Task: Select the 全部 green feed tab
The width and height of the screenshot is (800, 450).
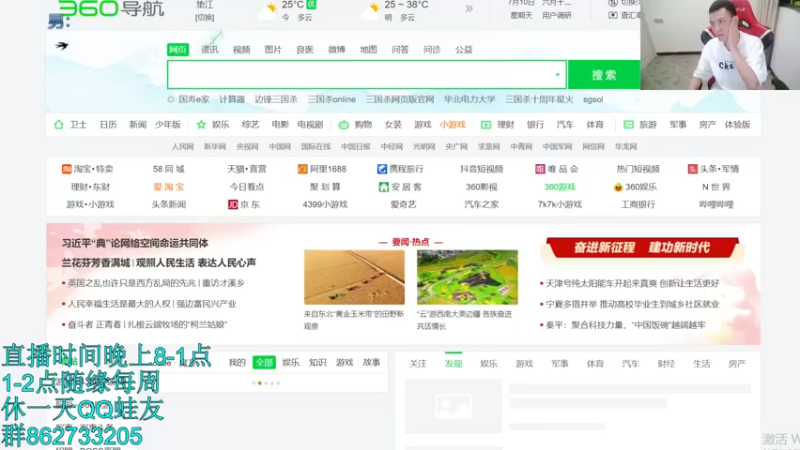Action: point(264,362)
